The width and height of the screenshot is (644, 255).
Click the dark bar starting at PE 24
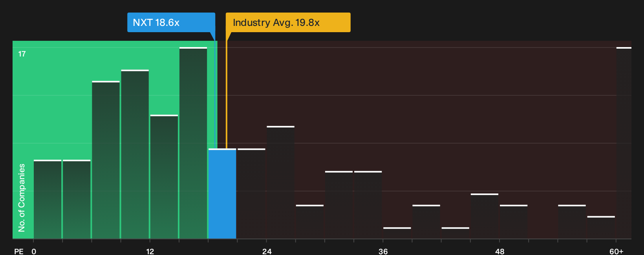[281, 182]
